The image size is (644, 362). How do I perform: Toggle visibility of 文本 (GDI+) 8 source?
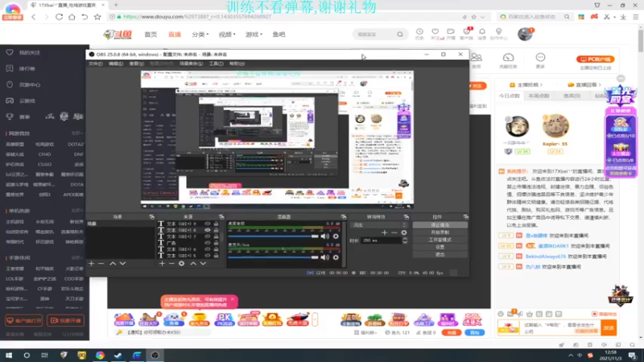point(208,230)
